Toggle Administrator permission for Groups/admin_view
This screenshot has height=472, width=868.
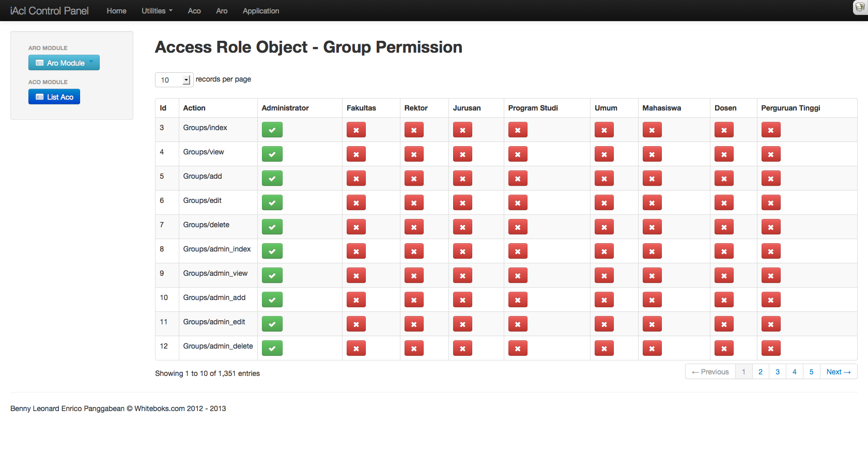272,275
